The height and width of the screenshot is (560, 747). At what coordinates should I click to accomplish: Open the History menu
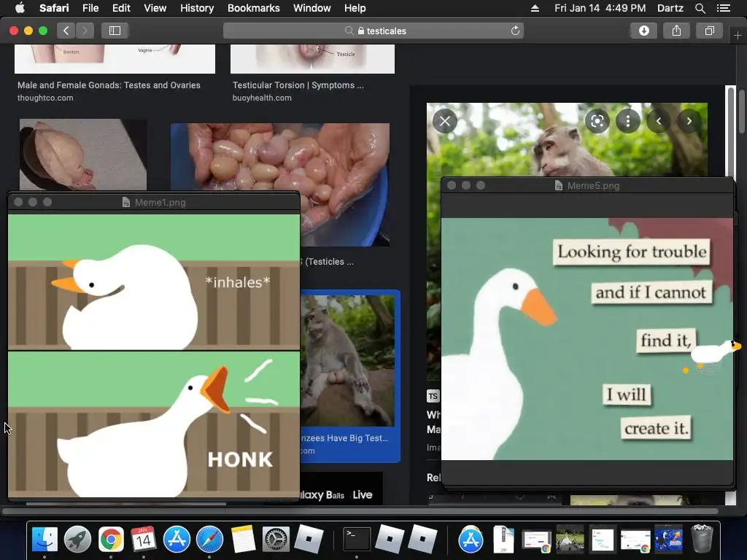pos(197,8)
